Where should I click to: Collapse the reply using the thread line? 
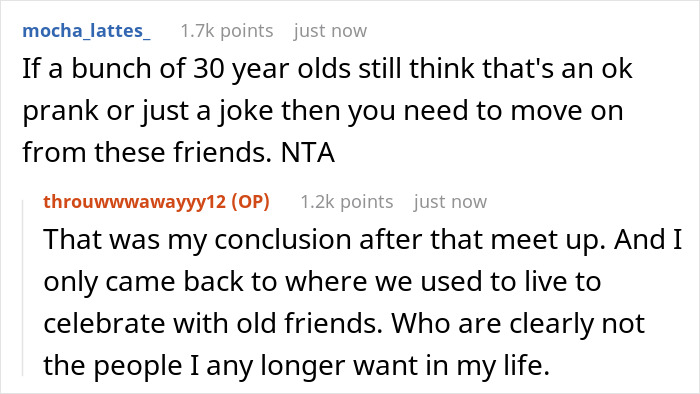coord(23,288)
